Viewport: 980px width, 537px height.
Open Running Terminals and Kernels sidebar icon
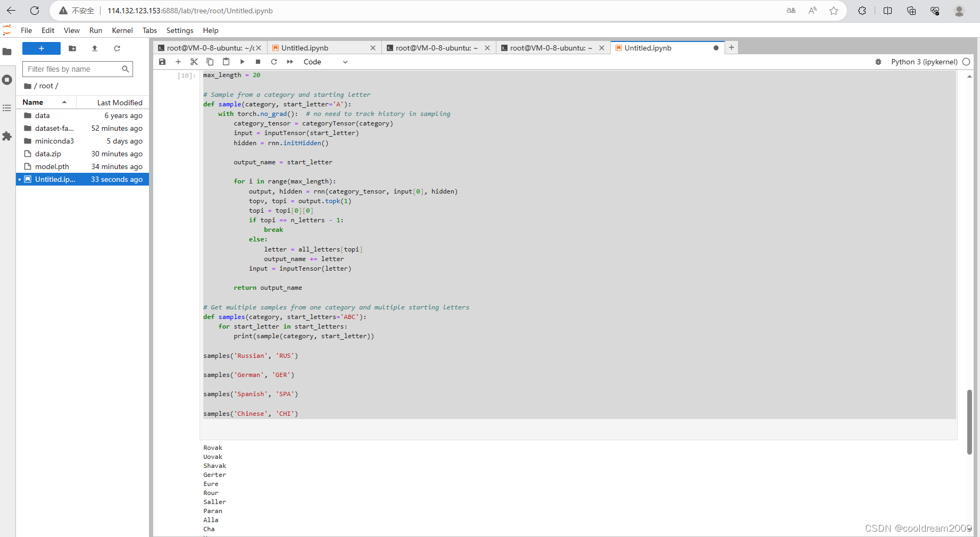point(7,80)
